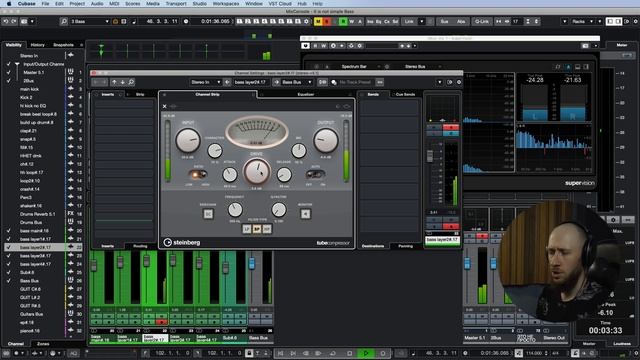Viewport: 640px width, 360px height.
Task: Open the channel filter dropdown showing 3 Bass
Action: point(90,21)
